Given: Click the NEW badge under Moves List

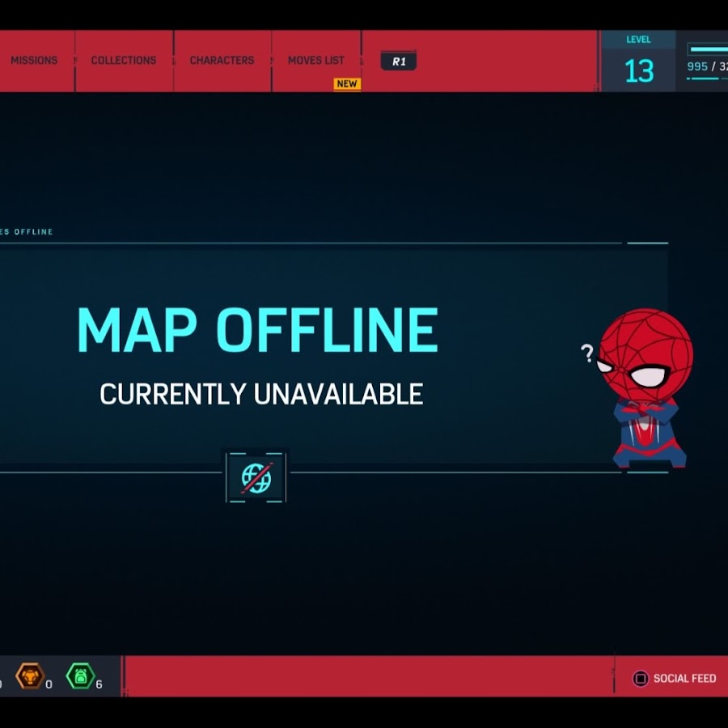Looking at the screenshot, I should point(347,84).
